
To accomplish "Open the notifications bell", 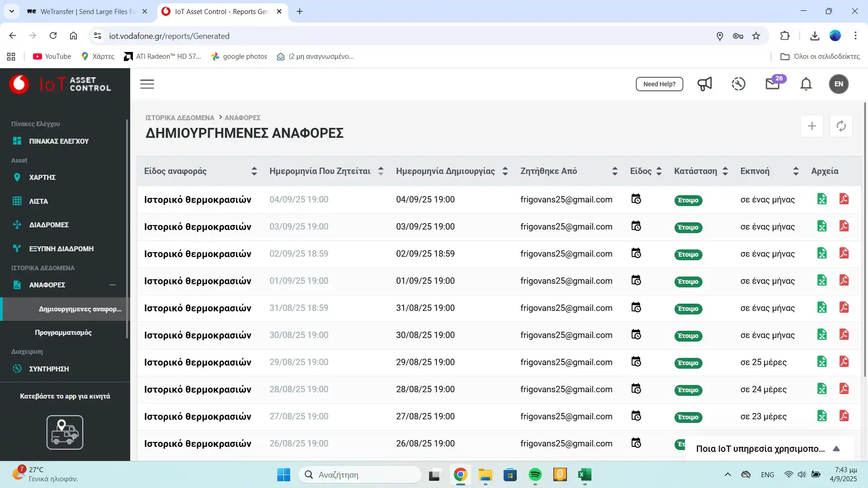I will pos(806,84).
